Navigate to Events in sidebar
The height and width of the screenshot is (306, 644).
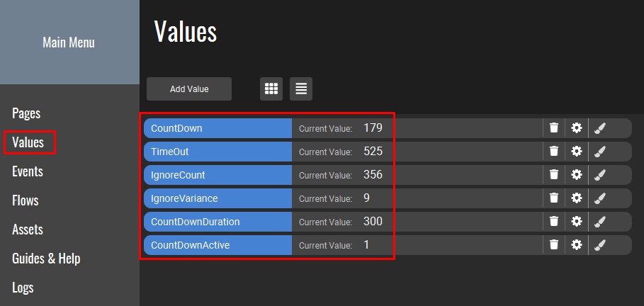pyautogui.click(x=28, y=171)
